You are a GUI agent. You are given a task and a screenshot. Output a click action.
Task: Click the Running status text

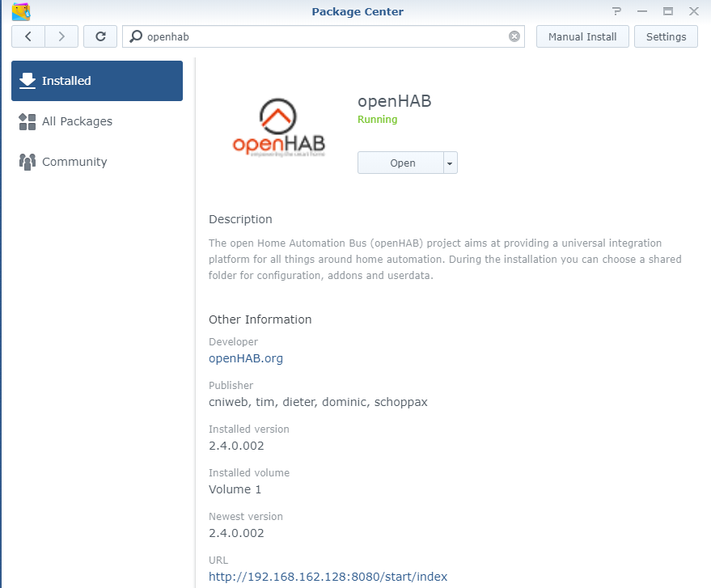pos(377,119)
